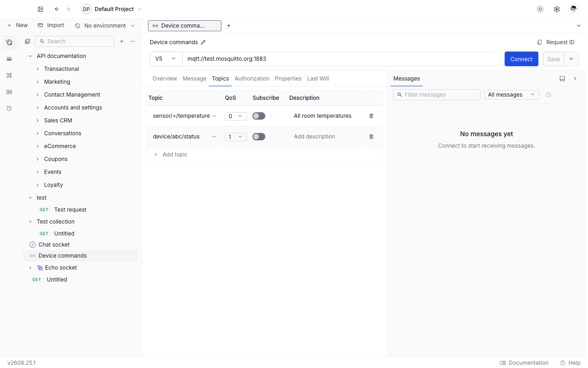Toggle the sidebar collapse icon
This screenshot has height=368, width=588.
[40, 9]
